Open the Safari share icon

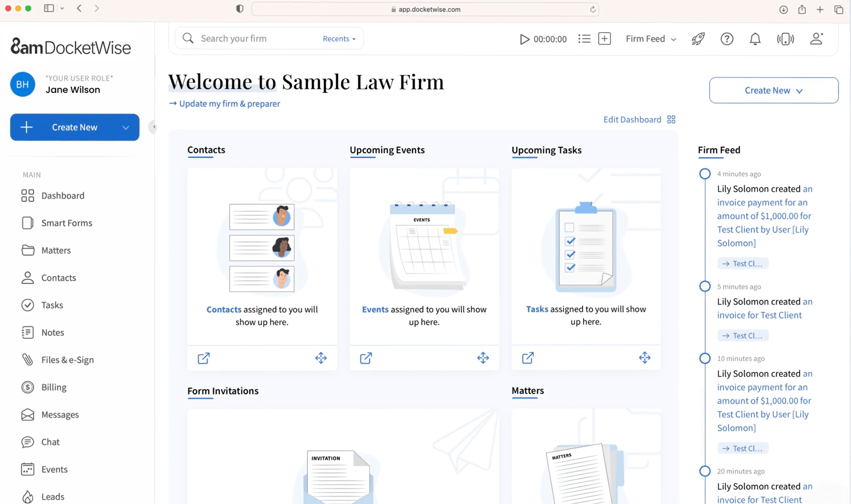pyautogui.click(x=802, y=9)
